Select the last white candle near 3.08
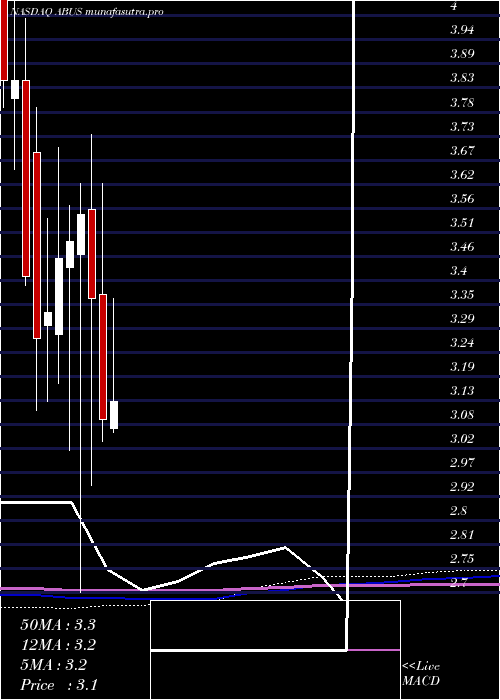500x700 pixels. [x=114, y=415]
